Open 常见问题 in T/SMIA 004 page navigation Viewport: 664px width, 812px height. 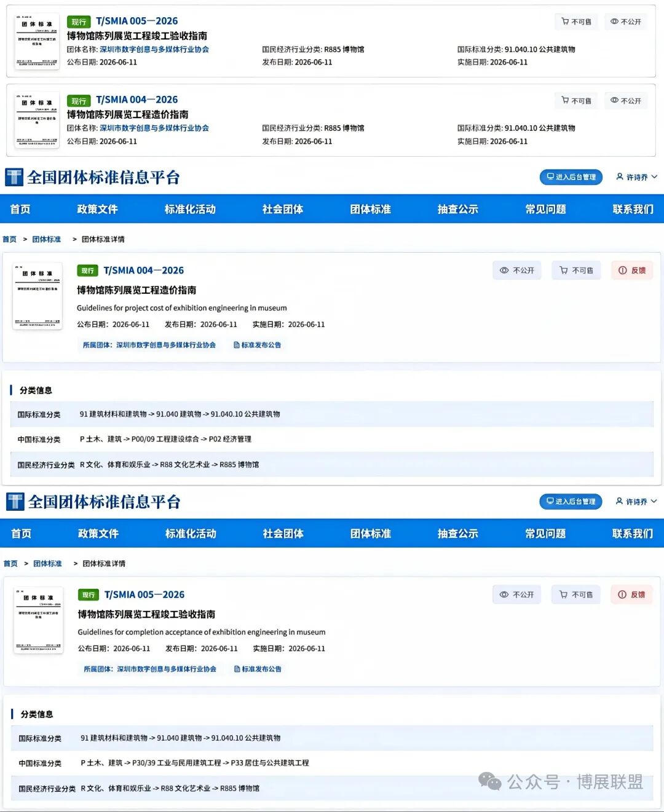pos(546,209)
